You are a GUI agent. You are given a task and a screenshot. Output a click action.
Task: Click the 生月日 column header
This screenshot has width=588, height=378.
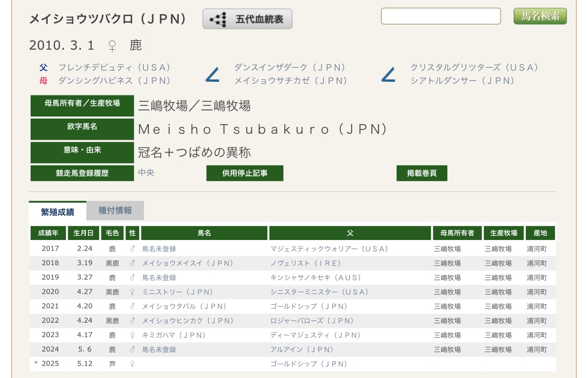(x=83, y=233)
